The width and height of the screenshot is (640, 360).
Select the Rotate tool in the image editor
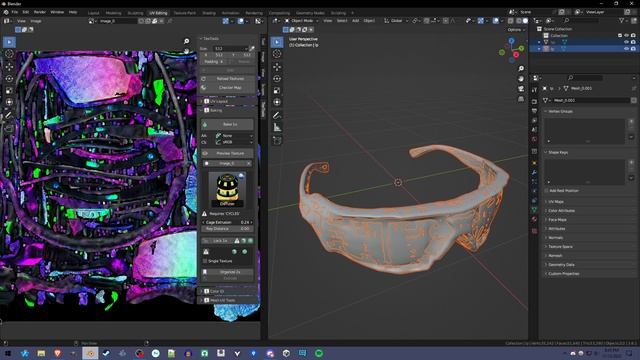[9, 78]
